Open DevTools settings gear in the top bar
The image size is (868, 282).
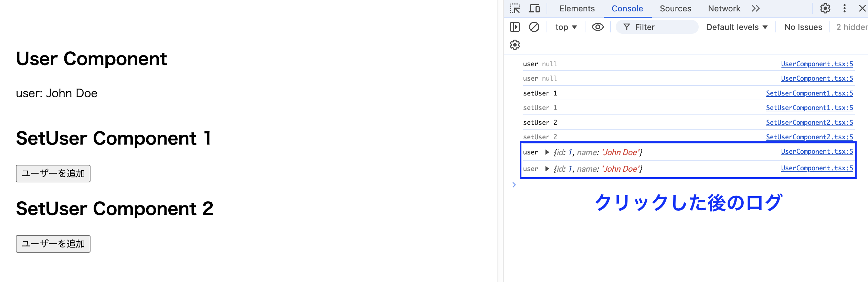click(x=825, y=9)
